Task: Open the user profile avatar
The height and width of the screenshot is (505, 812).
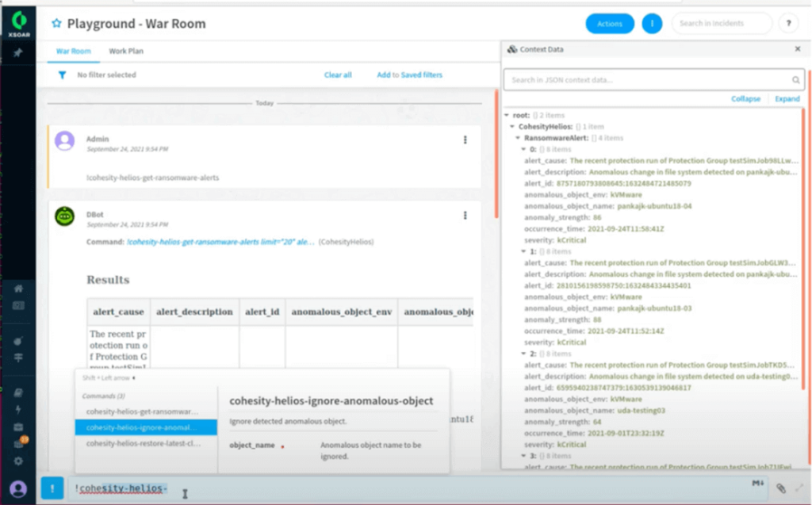Action: coord(18,488)
